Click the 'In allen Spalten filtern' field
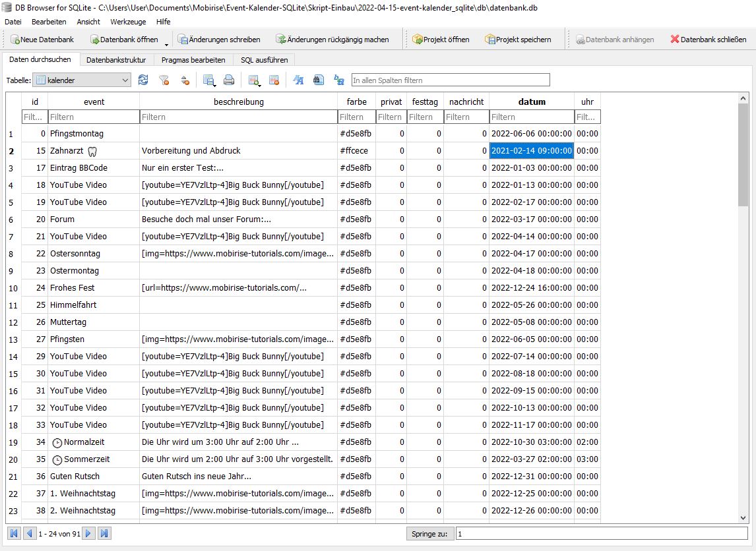This screenshot has width=756, height=551. [x=450, y=80]
